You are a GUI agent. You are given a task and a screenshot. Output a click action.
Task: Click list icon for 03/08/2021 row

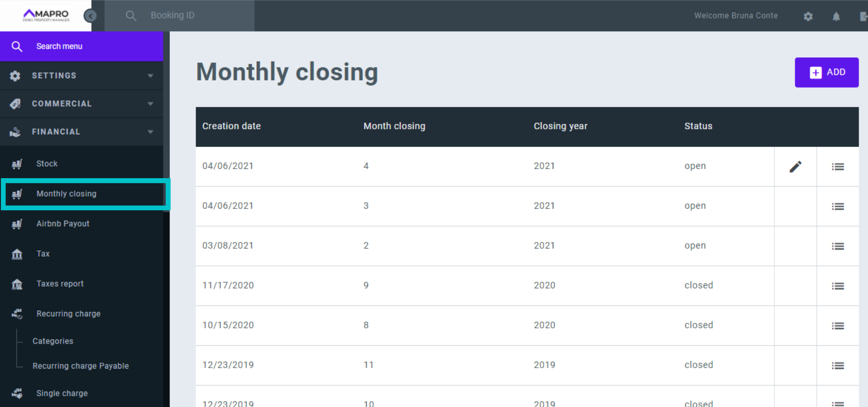[x=838, y=246]
